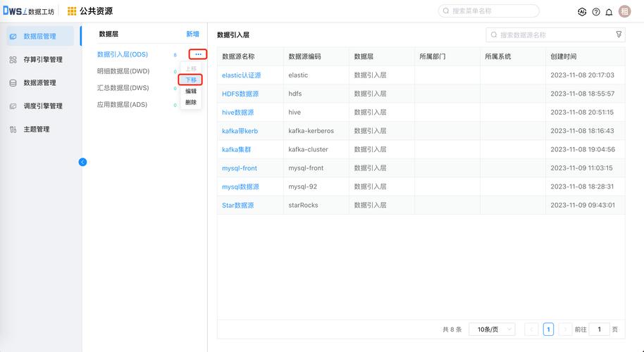Image resolution: width=644 pixels, height=352 pixels.
Task: Open the AI assistant icon in header
Action: pos(582,12)
